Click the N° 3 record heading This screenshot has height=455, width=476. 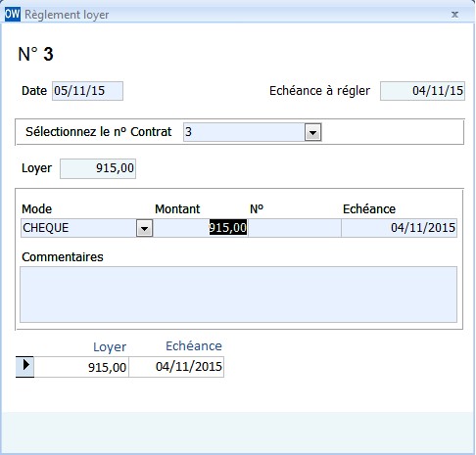click(35, 54)
